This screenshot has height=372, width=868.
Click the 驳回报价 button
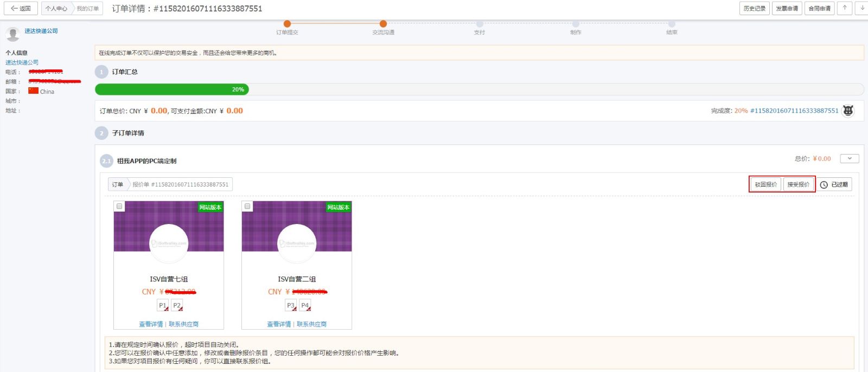click(x=765, y=185)
